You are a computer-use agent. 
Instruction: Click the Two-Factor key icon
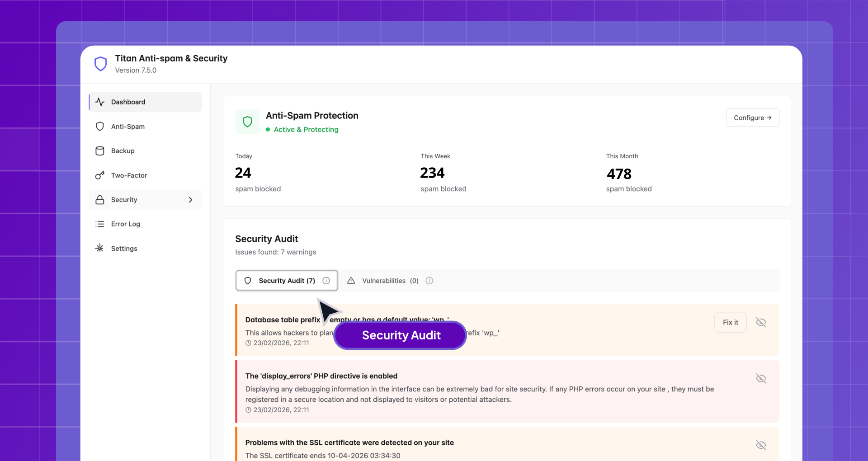[x=100, y=175]
